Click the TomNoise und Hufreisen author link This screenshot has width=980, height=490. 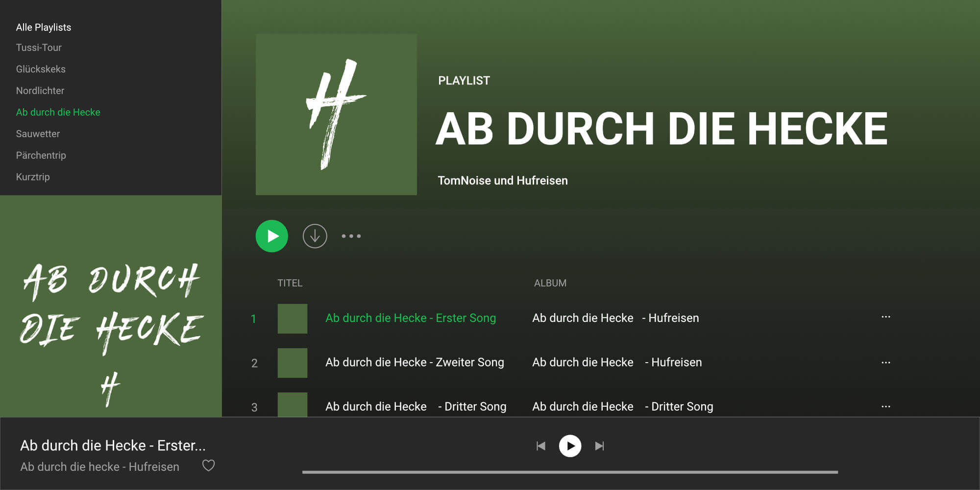click(x=502, y=180)
